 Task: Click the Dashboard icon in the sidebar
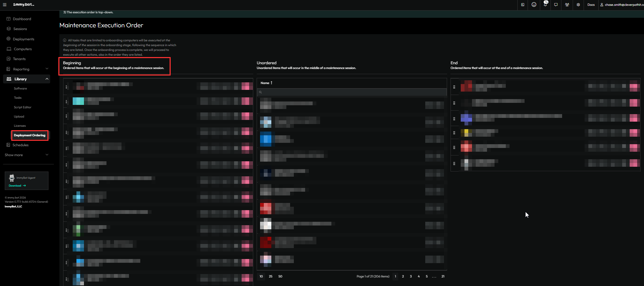click(x=9, y=19)
